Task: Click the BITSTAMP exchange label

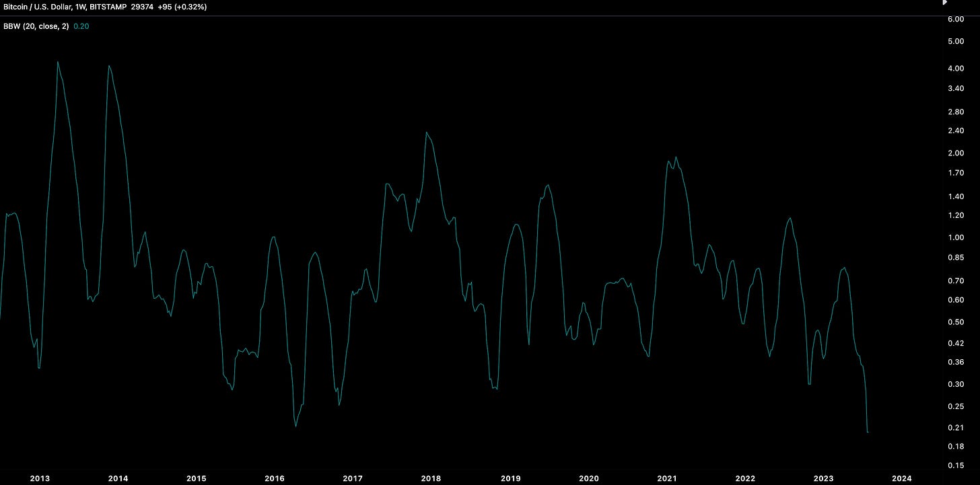Action: point(108,7)
